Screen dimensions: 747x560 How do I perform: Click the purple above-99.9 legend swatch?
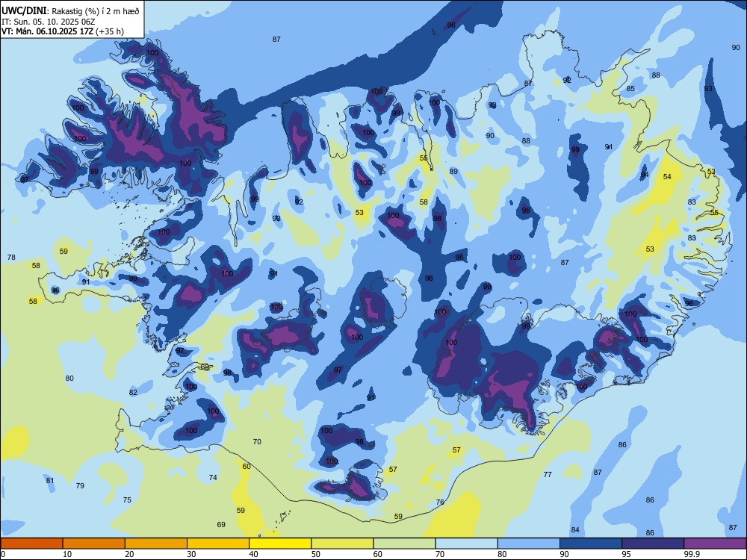(715, 544)
